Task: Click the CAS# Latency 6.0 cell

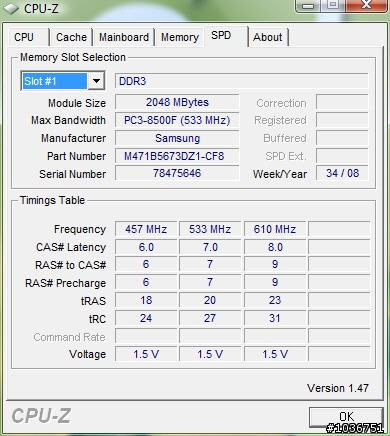Action: pyautogui.click(x=146, y=247)
